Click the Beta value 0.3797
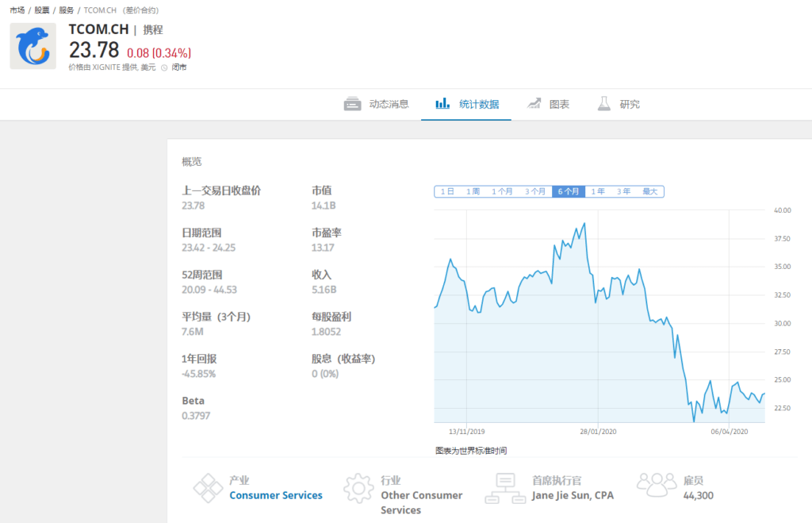Viewport: 812px width, 523px height. tap(196, 416)
